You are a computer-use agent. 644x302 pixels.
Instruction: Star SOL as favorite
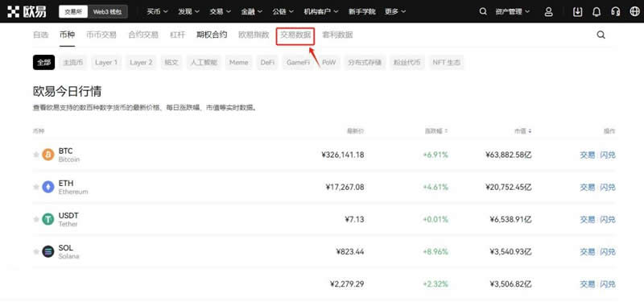tap(36, 251)
